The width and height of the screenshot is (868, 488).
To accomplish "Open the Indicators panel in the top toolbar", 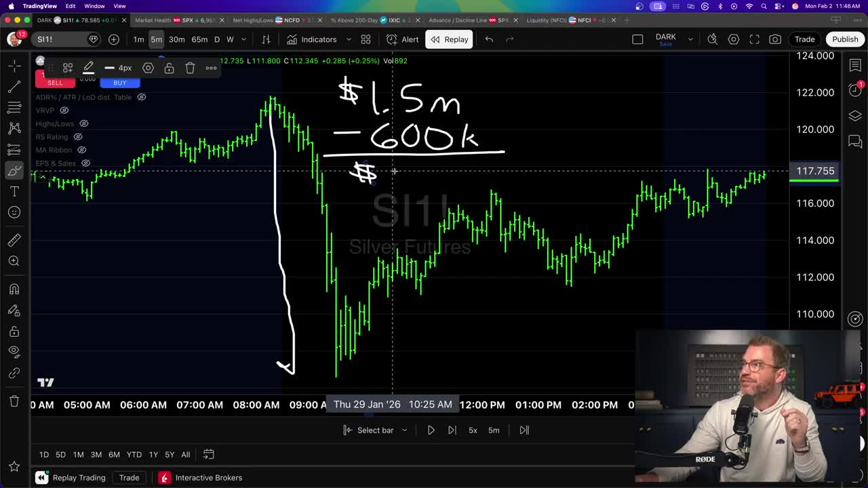I will [x=312, y=39].
